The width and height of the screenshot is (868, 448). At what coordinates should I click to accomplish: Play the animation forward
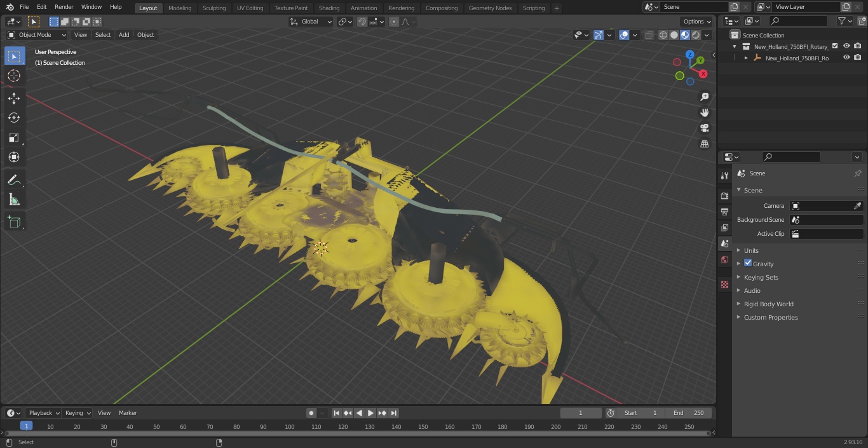pos(370,413)
